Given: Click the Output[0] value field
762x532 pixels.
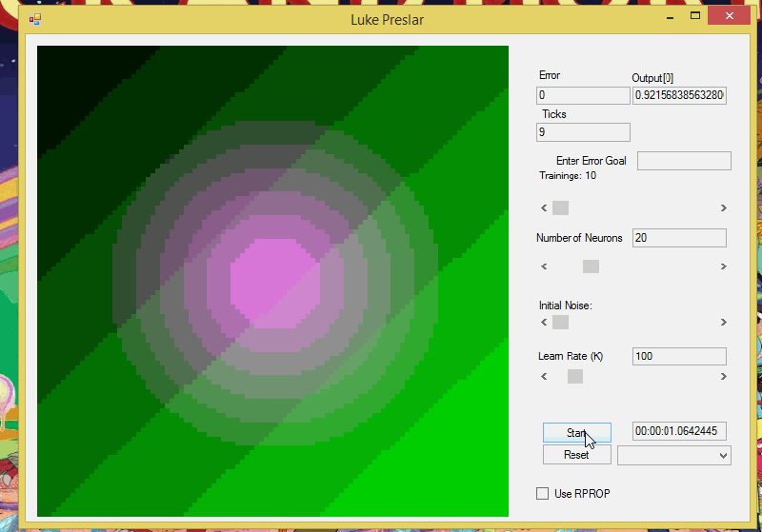Looking at the screenshot, I should 679,95.
